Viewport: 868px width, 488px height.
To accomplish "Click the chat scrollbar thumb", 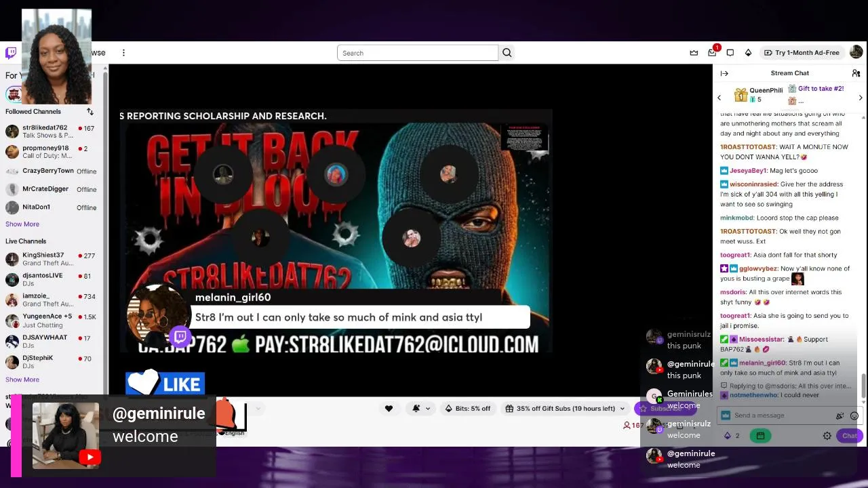I will 863,386.
